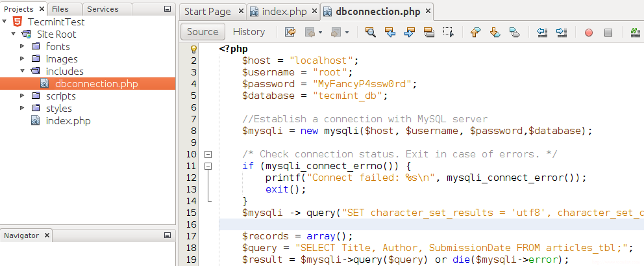Collapse code fold at line 11
The width and height of the screenshot is (644, 266).
(208, 166)
